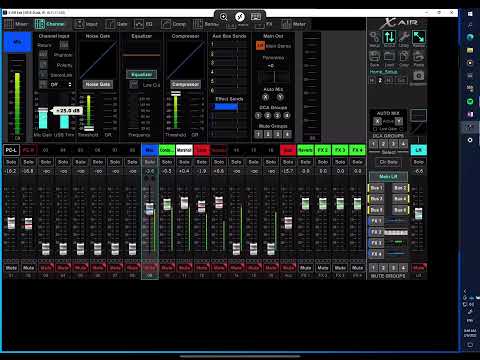Screen dimensions: 480x360
Task: Click the magnifier zoom icon at top center
Action: coord(224,17)
